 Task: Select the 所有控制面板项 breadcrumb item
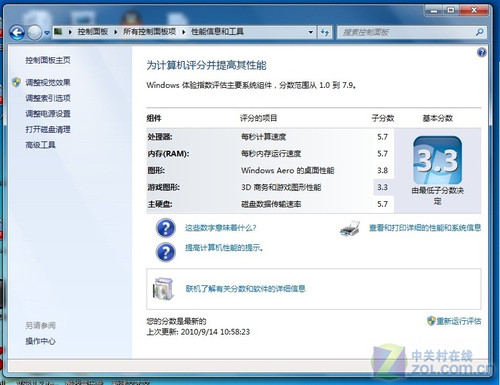[x=149, y=32]
